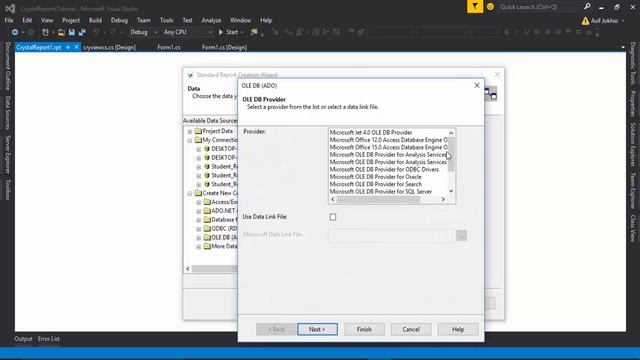Click the Save All toolbar icon

coord(82,32)
